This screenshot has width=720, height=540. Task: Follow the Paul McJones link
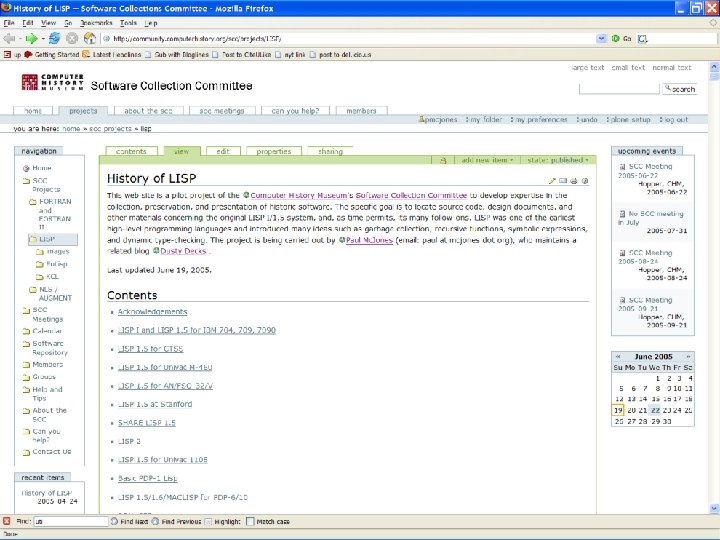click(369, 240)
